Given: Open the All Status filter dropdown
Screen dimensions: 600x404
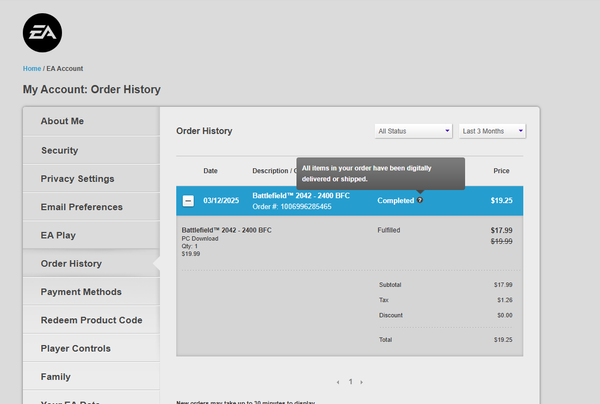Looking at the screenshot, I should tap(413, 131).
